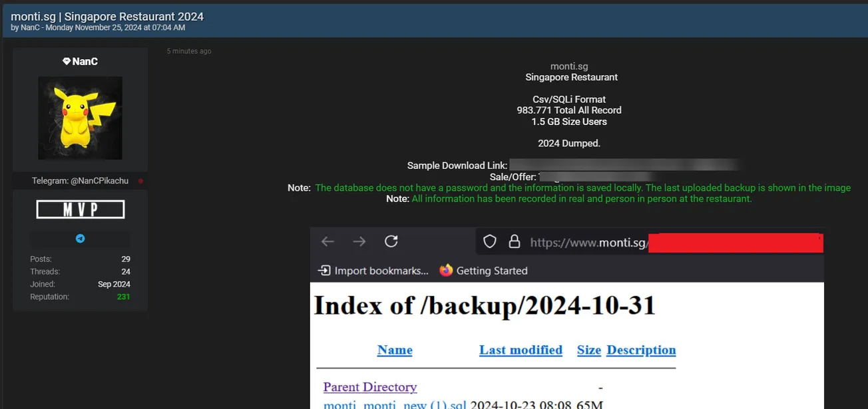The image size is (868, 409).
Task: Open the Parent Directory link
Action: [x=370, y=387]
